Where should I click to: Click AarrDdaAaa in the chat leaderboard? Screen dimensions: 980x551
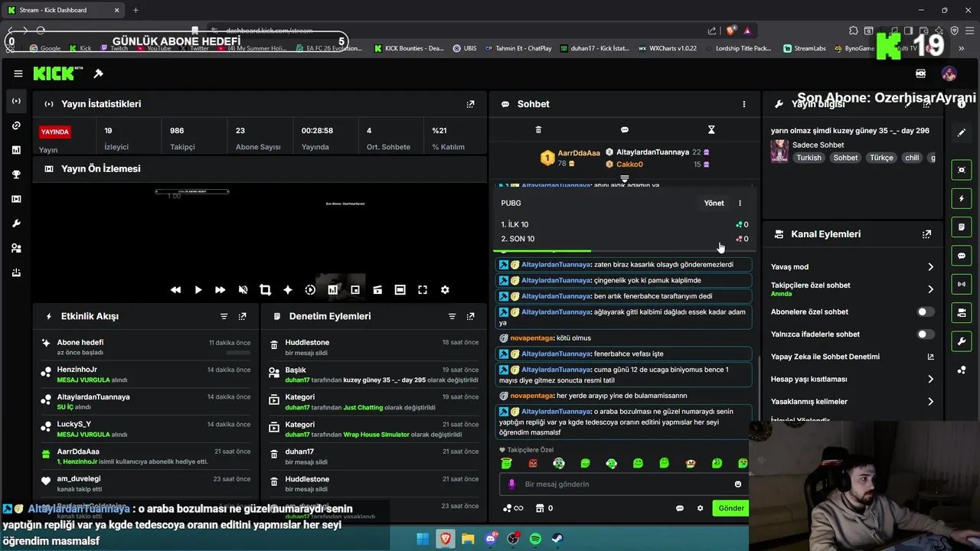(x=579, y=153)
